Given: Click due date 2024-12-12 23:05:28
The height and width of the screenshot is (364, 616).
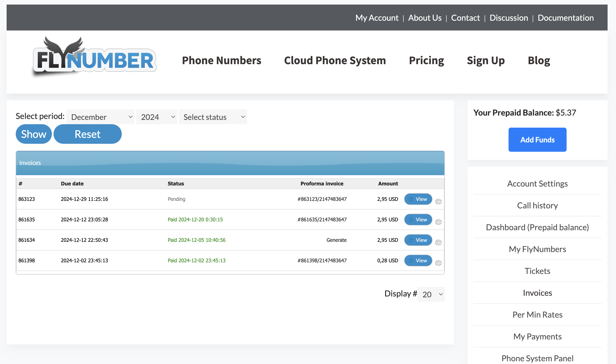Looking at the screenshot, I should (84, 220).
